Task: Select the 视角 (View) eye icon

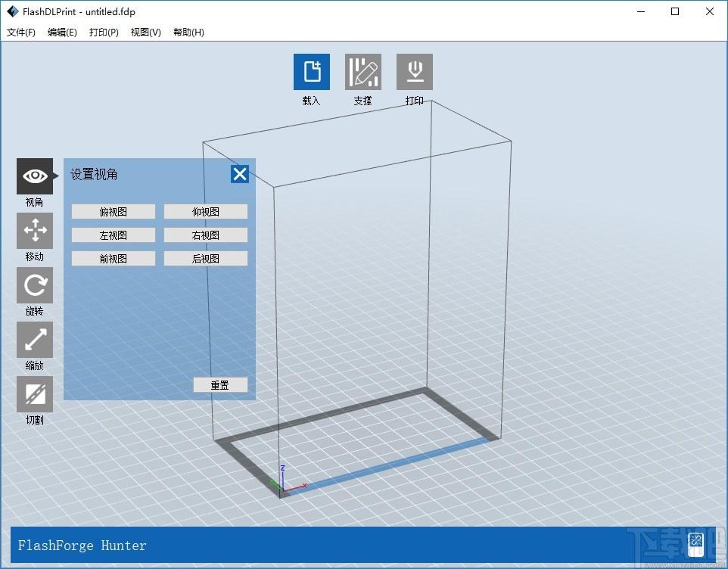Action: pyautogui.click(x=35, y=176)
